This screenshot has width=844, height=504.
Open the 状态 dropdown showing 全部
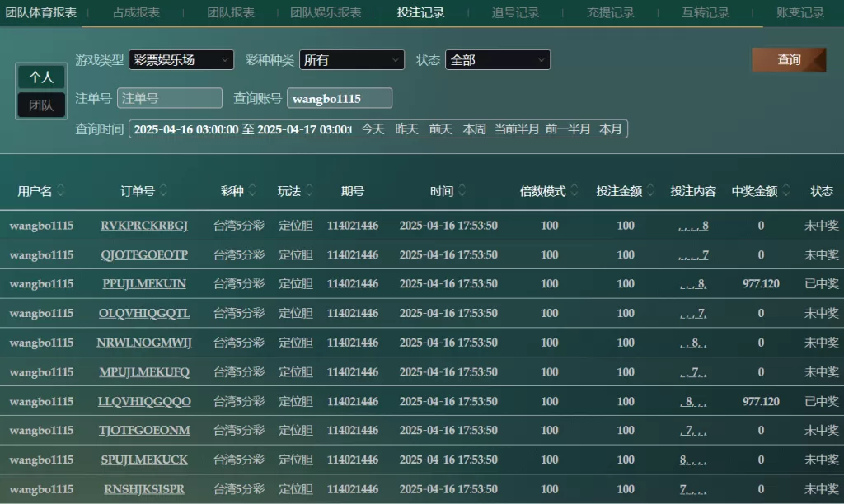point(498,60)
